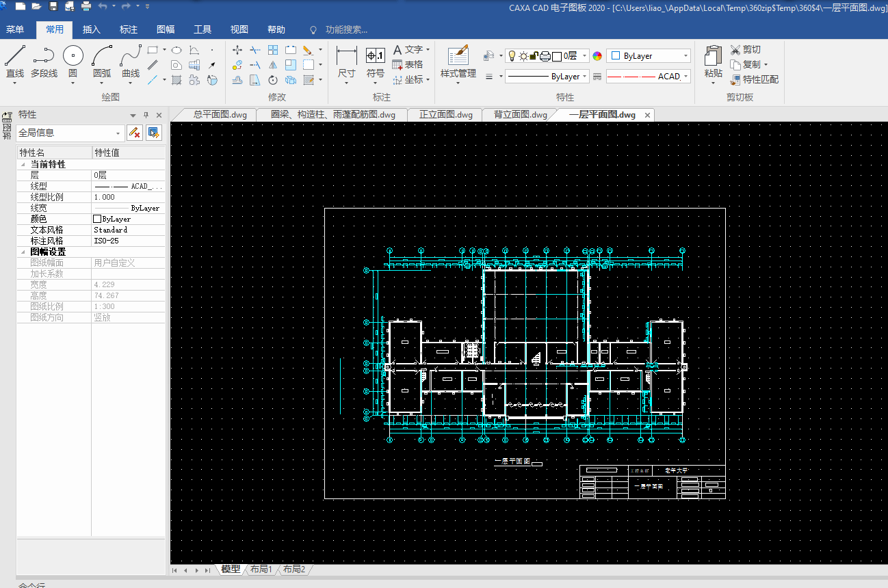Expand the 文字 text dropdown
The image size is (888, 588).
click(428, 50)
